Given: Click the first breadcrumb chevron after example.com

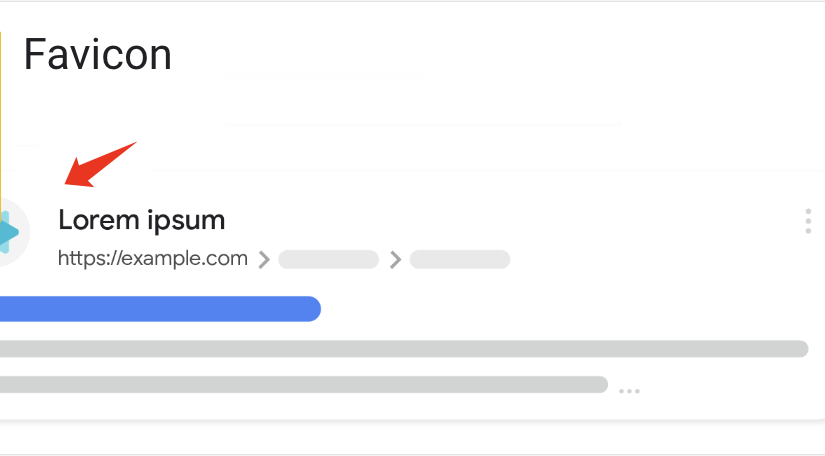Looking at the screenshot, I should (x=264, y=260).
